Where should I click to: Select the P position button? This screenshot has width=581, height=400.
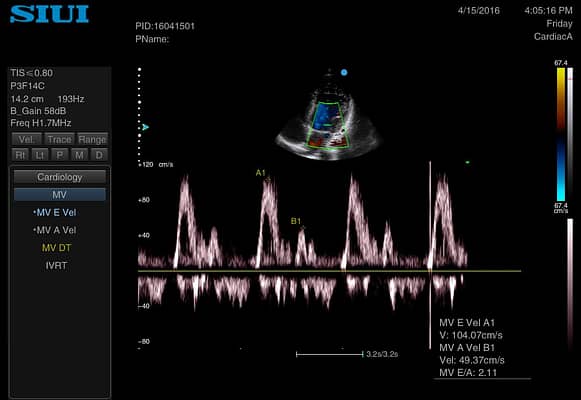pos(59,155)
